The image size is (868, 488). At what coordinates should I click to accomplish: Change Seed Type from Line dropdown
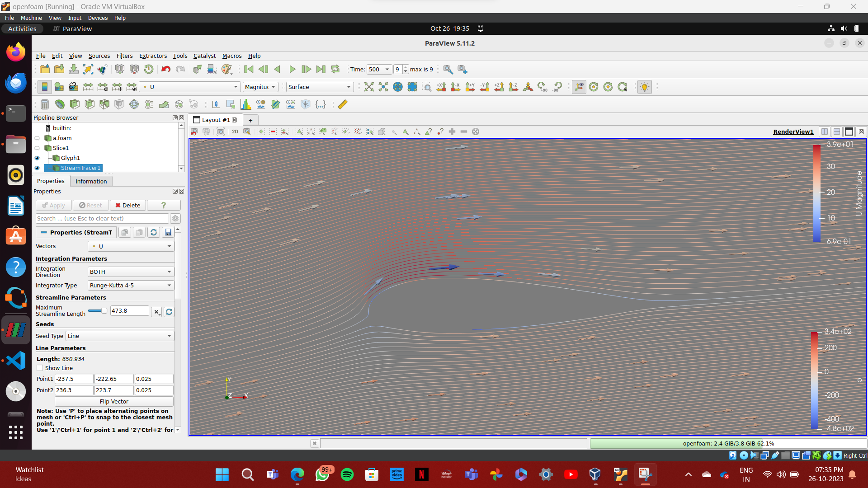(x=119, y=336)
